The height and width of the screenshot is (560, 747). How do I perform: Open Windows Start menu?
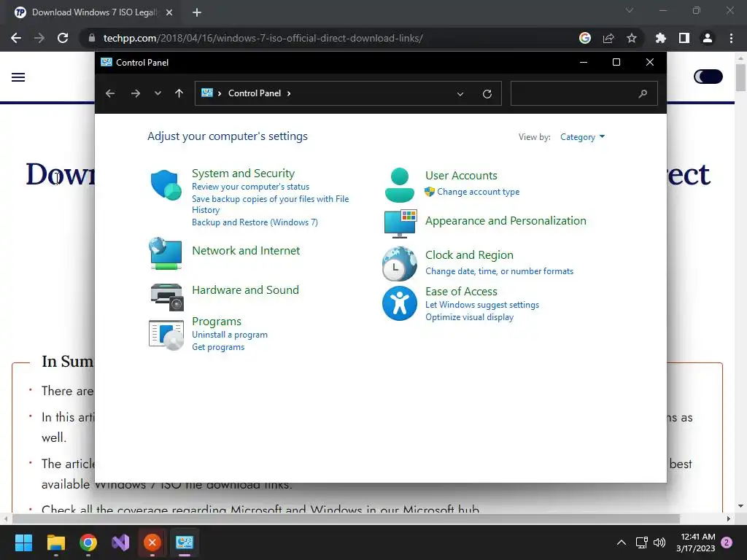tap(23, 542)
